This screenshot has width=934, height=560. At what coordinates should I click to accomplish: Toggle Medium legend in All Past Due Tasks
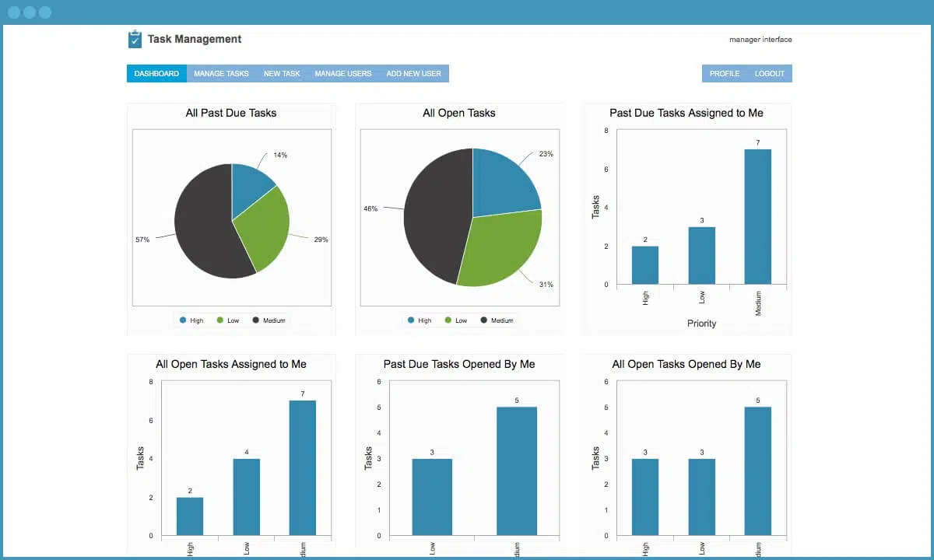(x=269, y=320)
